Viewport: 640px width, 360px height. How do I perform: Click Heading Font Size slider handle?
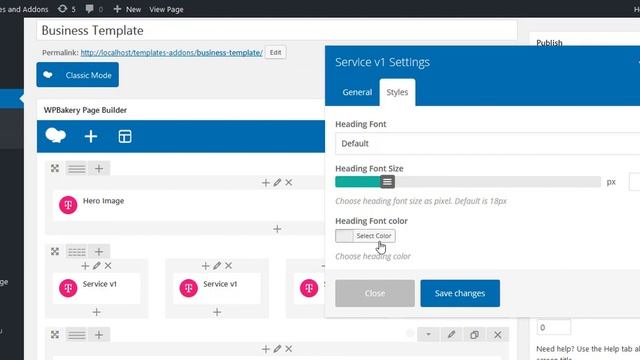[x=387, y=182]
